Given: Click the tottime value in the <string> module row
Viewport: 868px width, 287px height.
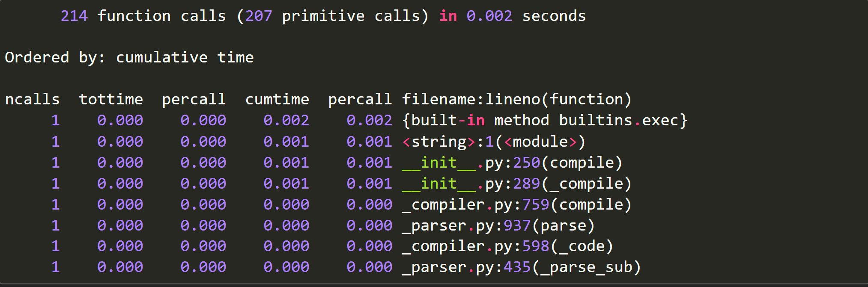Looking at the screenshot, I should click(x=120, y=142).
